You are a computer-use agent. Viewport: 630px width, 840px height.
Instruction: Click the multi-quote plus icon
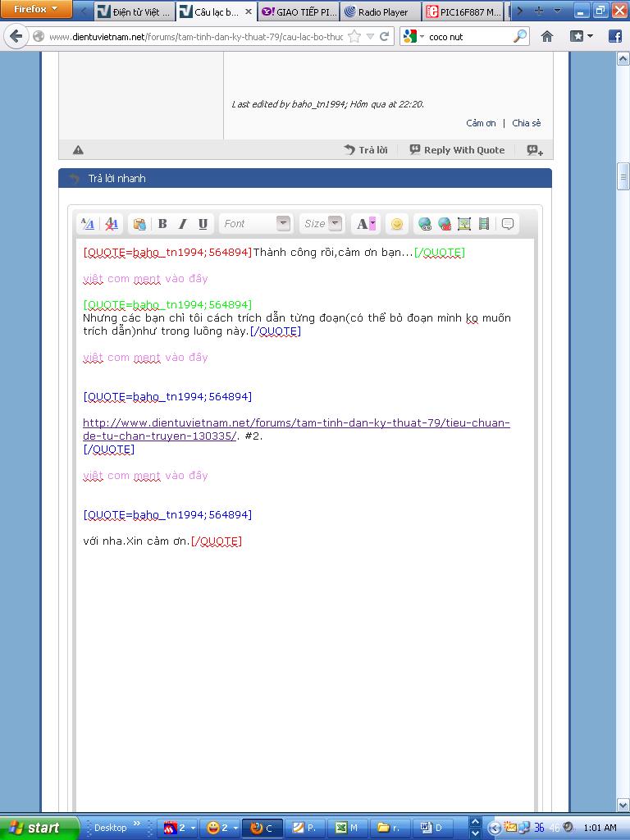[535, 151]
